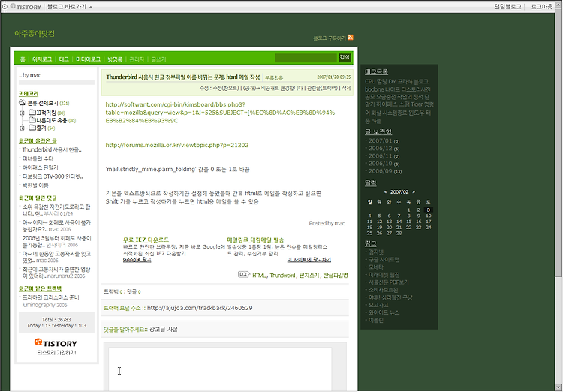The height and width of the screenshot is (392, 563).
Task: Click the 랜덤블로그 link
Action: coord(507,7)
